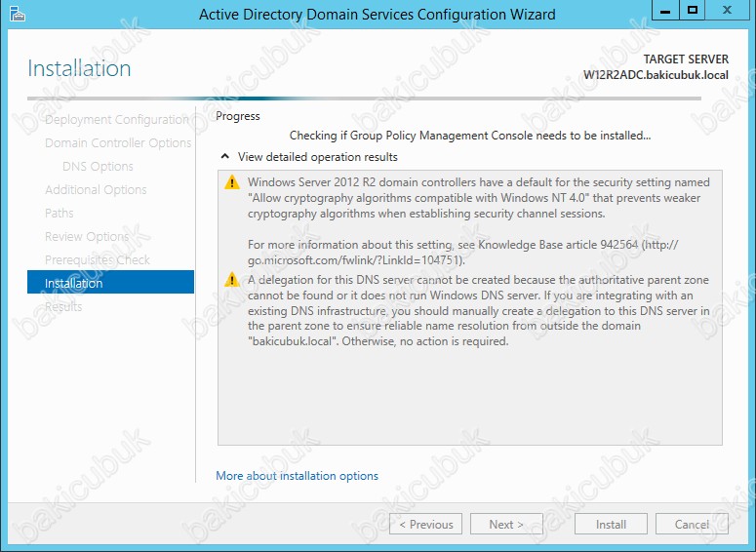Viewport: 756px width, 552px height.
Task: Maximize the wizard window
Action: coord(693,10)
